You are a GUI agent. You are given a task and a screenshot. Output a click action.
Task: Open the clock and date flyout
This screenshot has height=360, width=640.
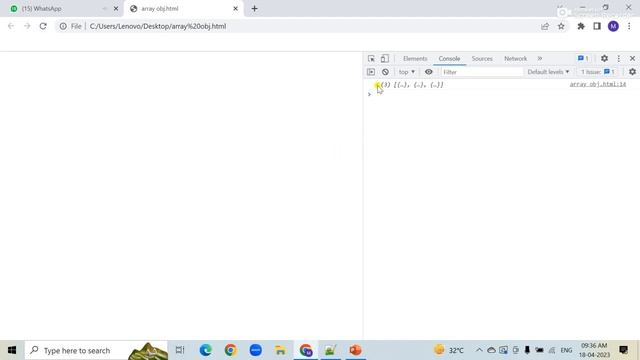[594, 350]
